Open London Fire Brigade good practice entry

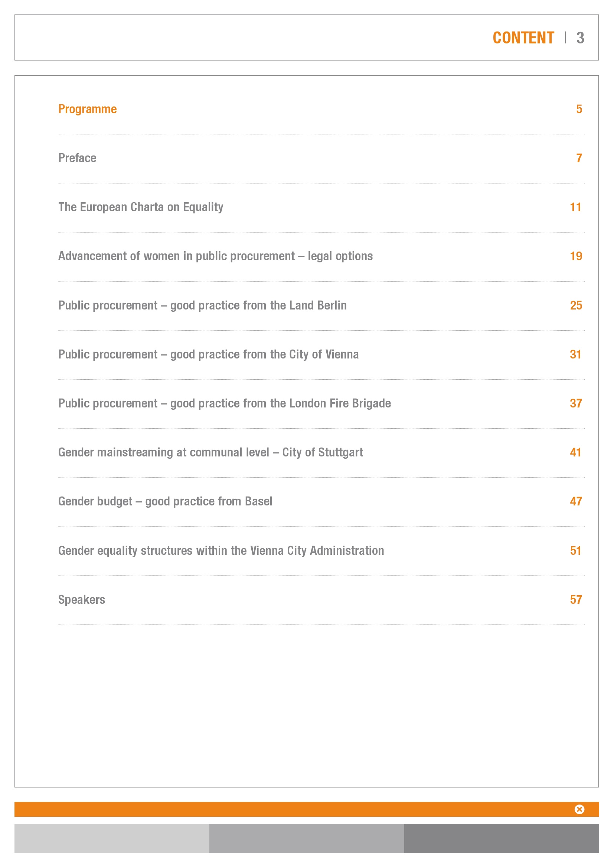225,403
